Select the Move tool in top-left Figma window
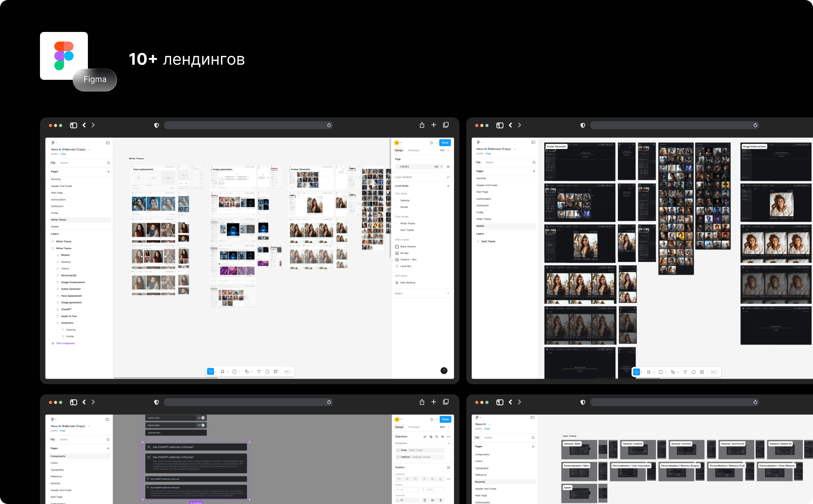The height and width of the screenshot is (504, 813). [x=210, y=372]
